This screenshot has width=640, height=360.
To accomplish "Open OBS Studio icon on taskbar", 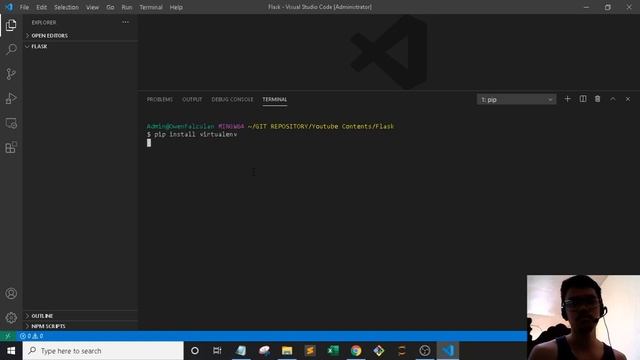I will (425, 351).
